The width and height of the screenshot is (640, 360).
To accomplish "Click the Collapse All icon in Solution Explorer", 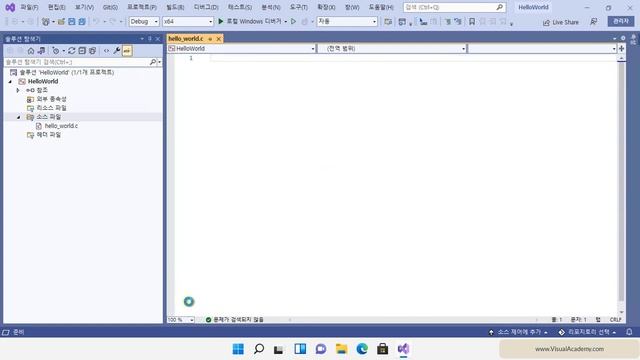I will (82, 51).
